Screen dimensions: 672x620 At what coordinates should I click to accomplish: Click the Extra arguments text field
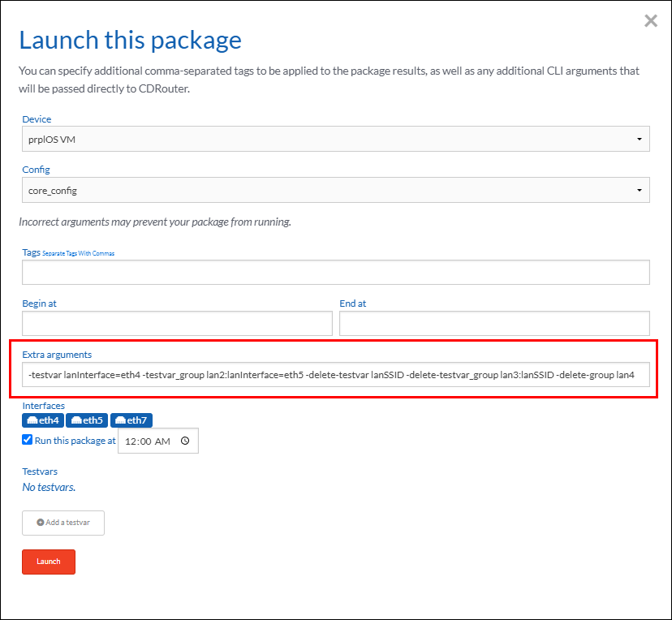[336, 374]
